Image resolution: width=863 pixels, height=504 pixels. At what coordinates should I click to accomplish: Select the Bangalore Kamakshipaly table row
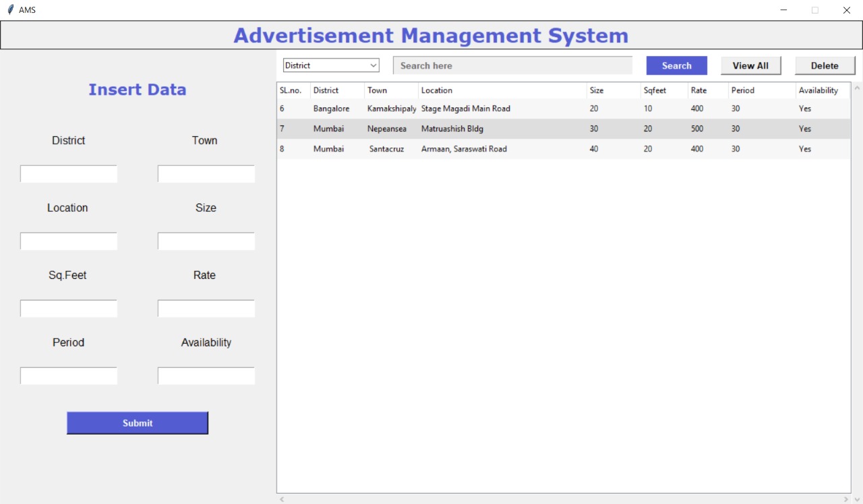pos(564,108)
